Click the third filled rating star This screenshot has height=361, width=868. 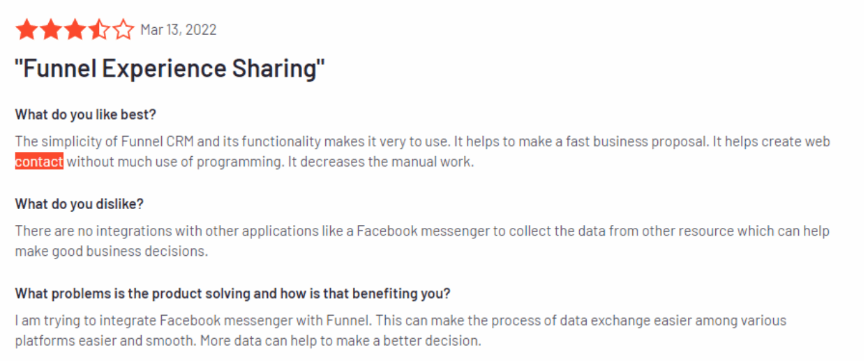click(x=75, y=30)
